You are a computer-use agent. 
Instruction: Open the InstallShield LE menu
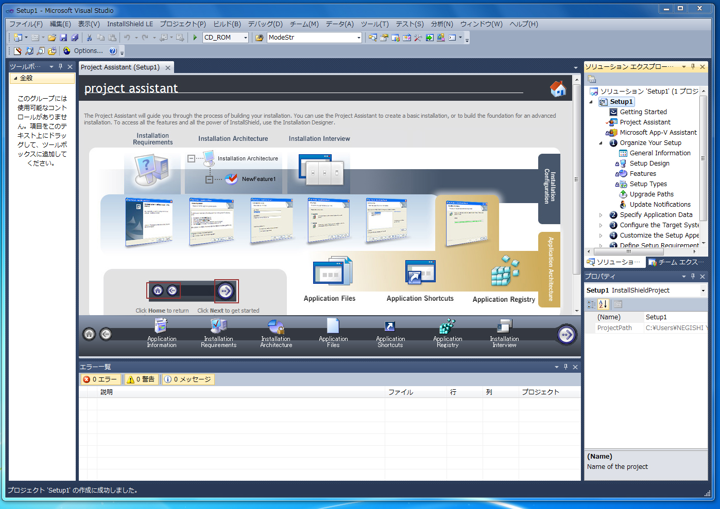(130, 24)
